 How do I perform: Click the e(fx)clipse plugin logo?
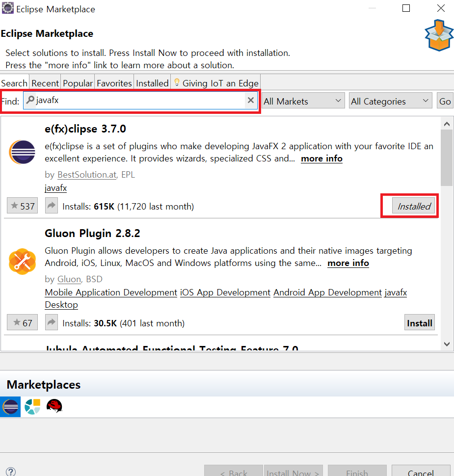[22, 152]
